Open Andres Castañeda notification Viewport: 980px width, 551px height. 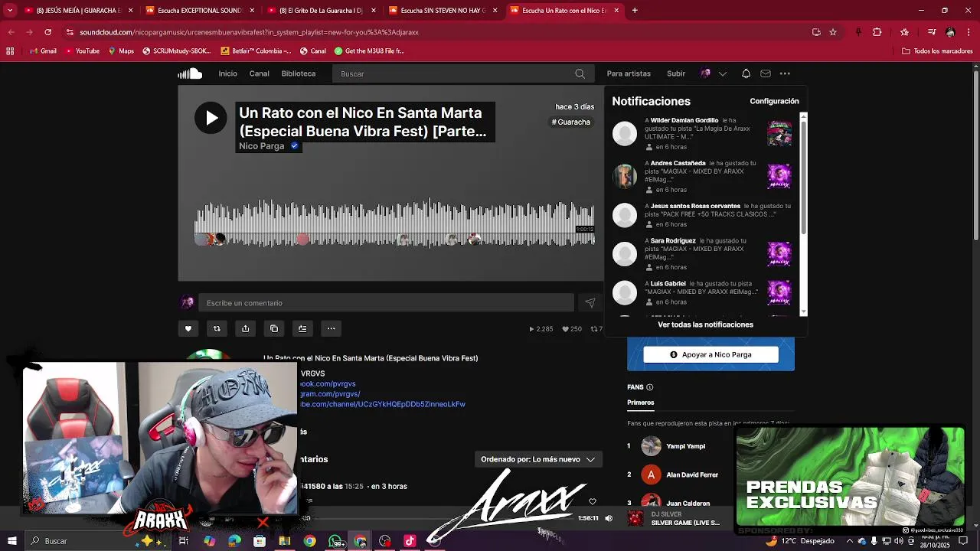(x=702, y=176)
